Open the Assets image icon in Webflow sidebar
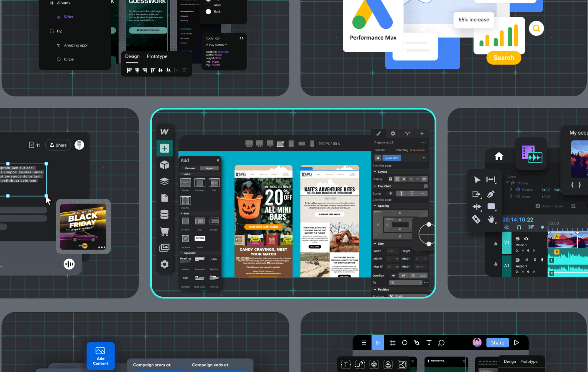 pyautogui.click(x=164, y=247)
